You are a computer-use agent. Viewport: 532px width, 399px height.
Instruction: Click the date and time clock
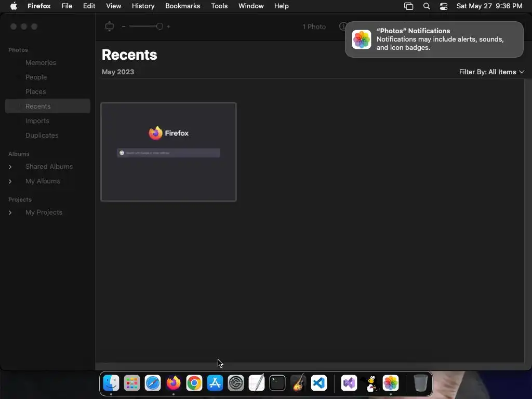[489, 6]
